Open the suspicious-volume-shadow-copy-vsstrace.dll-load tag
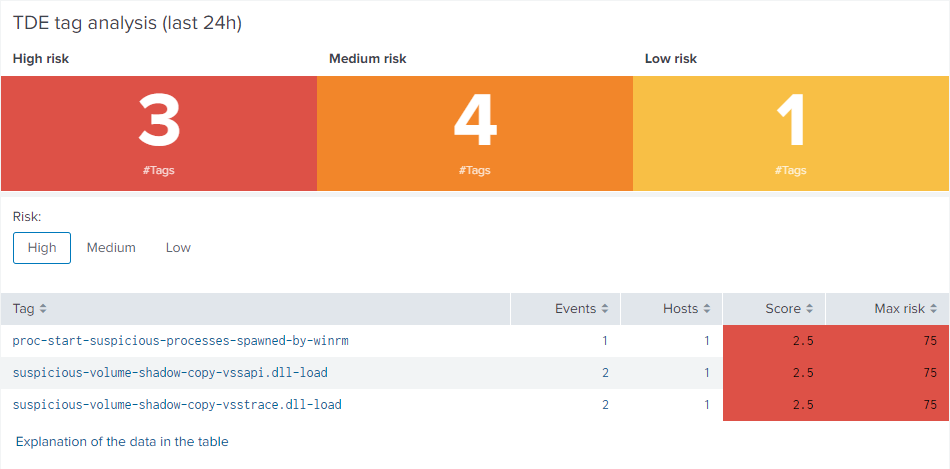950x469 pixels. [x=177, y=405]
